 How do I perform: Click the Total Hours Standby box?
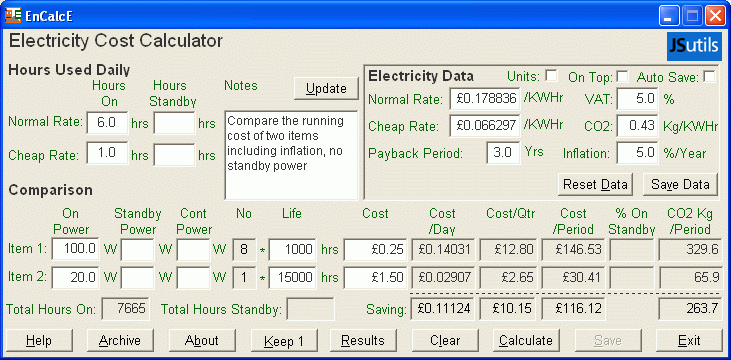(310, 309)
